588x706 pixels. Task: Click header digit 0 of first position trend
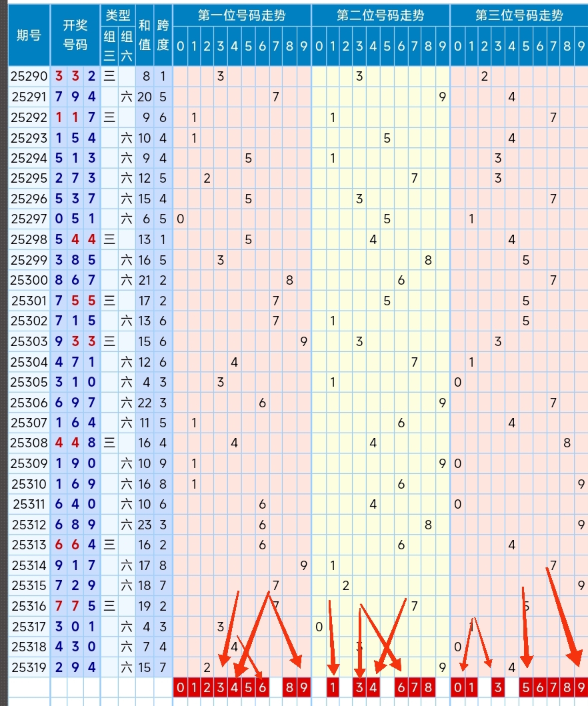180,46
